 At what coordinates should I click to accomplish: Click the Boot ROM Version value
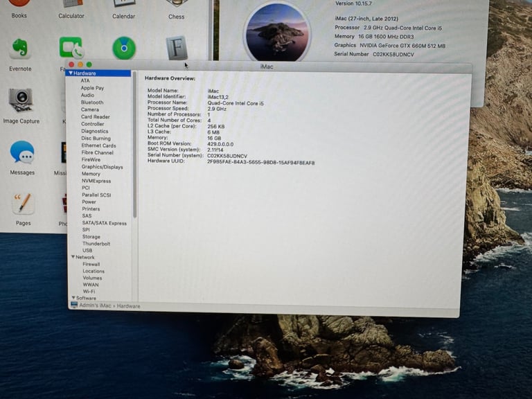pos(220,144)
